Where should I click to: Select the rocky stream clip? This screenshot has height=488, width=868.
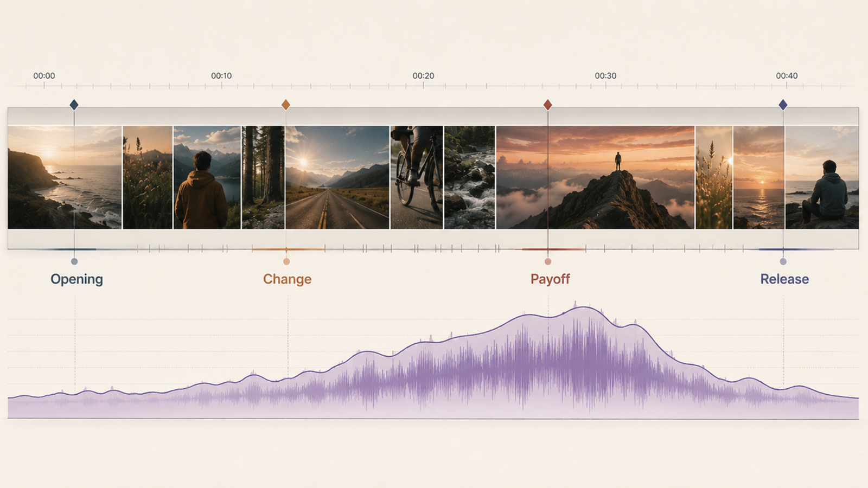[x=470, y=177]
